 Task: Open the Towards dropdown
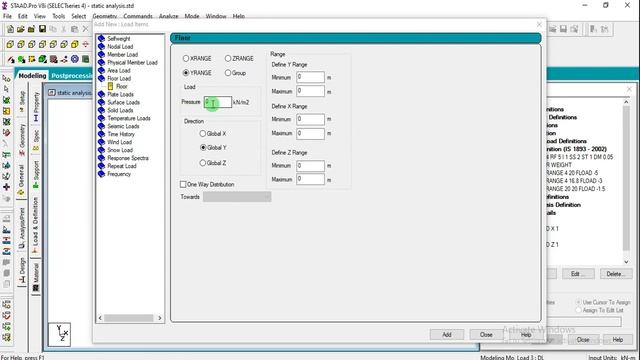pyautogui.click(x=237, y=197)
